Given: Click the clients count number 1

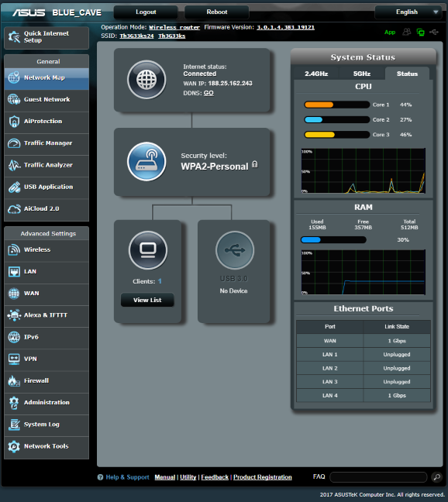Looking at the screenshot, I should 160,281.
